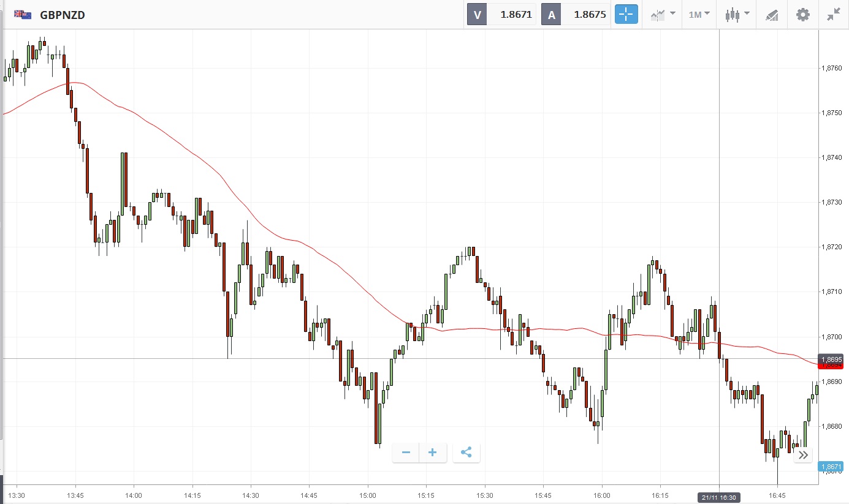The height and width of the screenshot is (504, 849).
Task: Toggle the crosshair cursor tool
Action: pos(626,15)
